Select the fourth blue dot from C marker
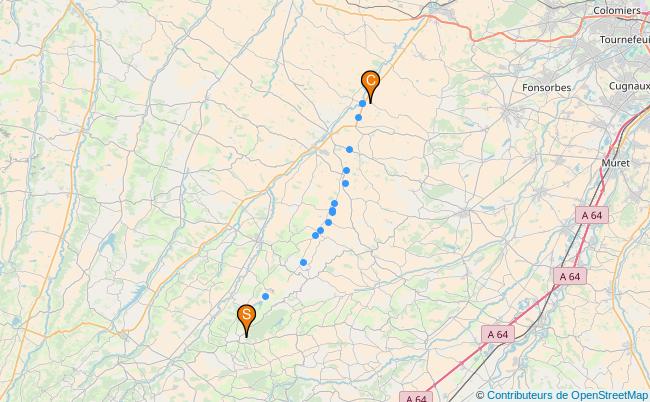 click(347, 170)
